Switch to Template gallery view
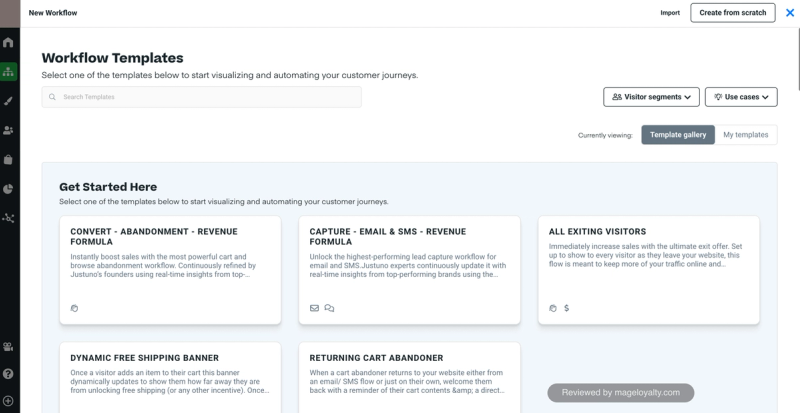The width and height of the screenshot is (800, 413). click(678, 135)
